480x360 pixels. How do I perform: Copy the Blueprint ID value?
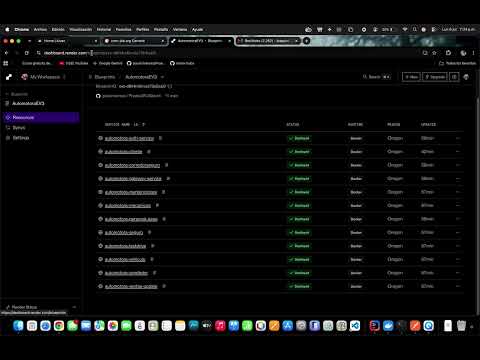click(170, 86)
